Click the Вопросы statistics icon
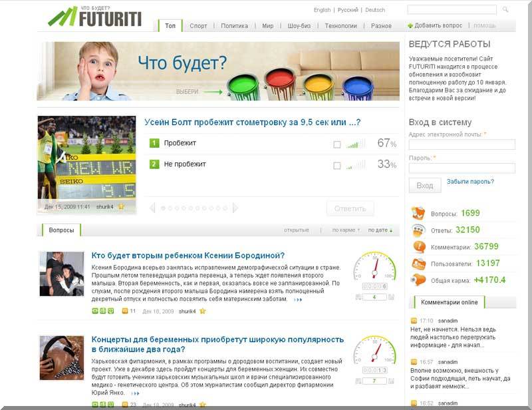The width and height of the screenshot is (532, 410). tap(418, 214)
